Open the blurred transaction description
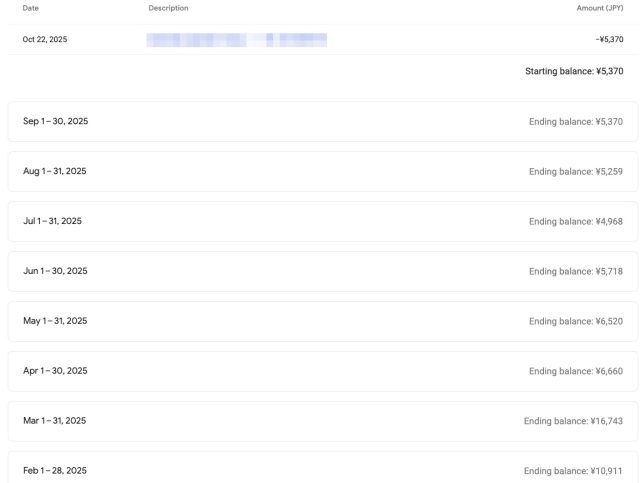The height and width of the screenshot is (483, 640). [236, 40]
